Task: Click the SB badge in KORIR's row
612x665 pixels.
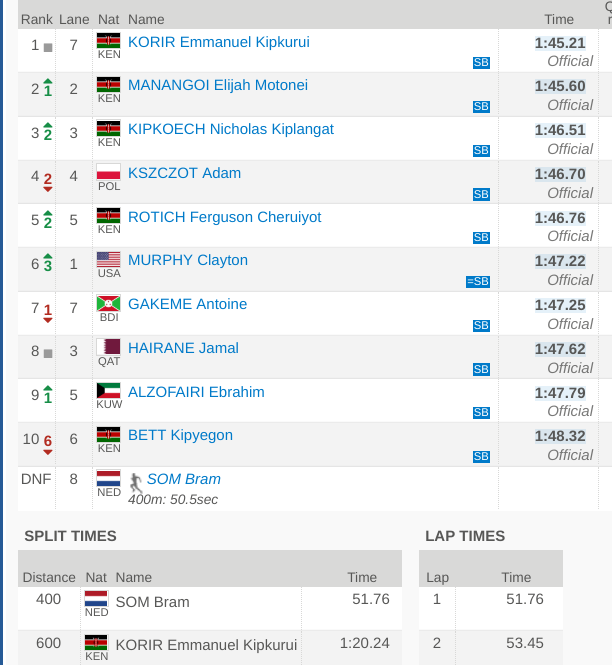Action: [481, 63]
